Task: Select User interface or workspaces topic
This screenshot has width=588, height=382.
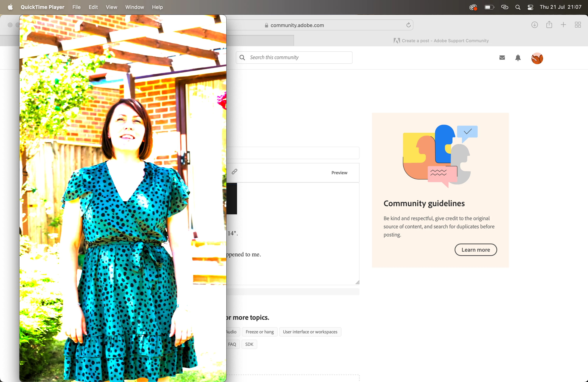Action: [x=310, y=332]
